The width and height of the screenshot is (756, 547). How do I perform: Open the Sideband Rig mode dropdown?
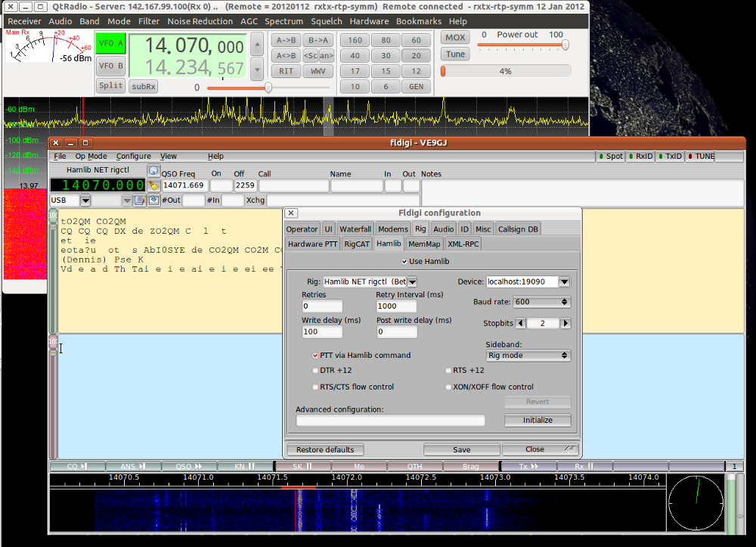pos(528,356)
